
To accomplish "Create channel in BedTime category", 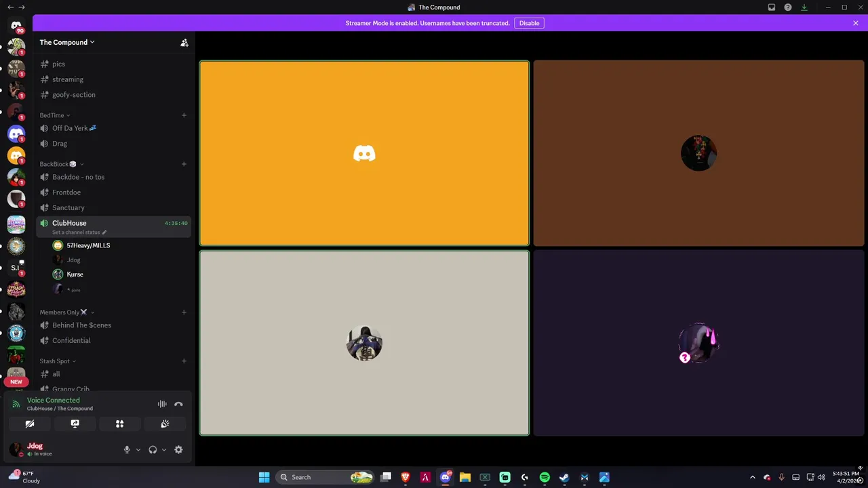I will tap(184, 115).
